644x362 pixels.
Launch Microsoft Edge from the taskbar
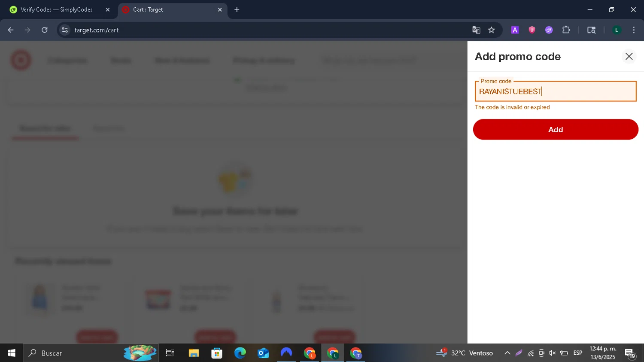[240, 353]
